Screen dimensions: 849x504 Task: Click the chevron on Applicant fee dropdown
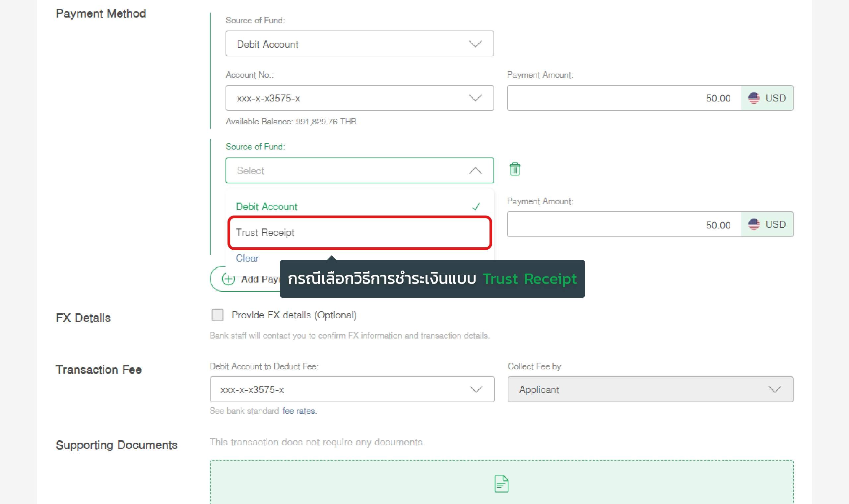[774, 389]
